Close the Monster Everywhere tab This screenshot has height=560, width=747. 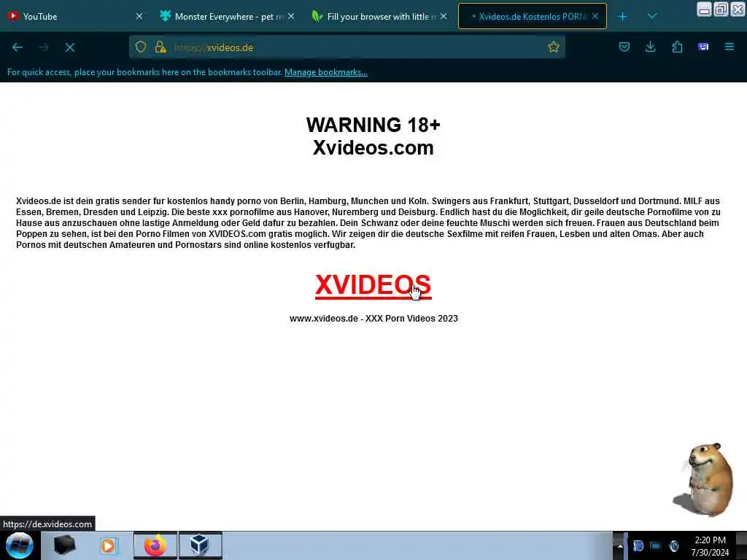[291, 16]
